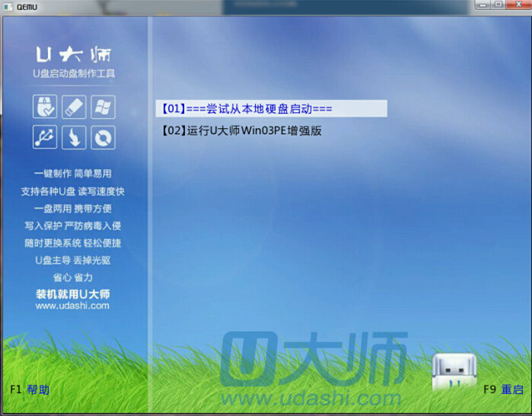Image resolution: width=532 pixels, height=416 pixels.
Task: Click the 写入保护 严防病毒入侵 text line
Action: [72, 226]
